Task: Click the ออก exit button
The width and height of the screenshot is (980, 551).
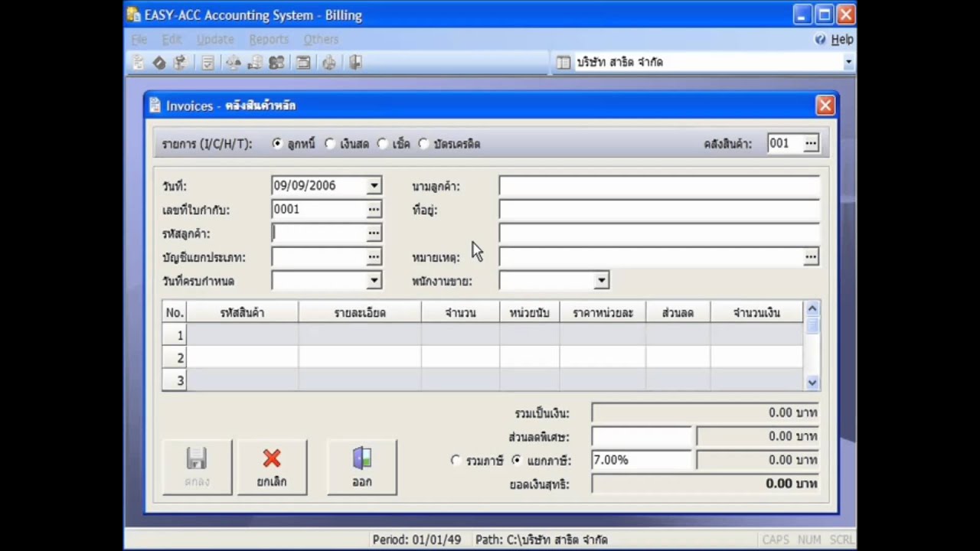Action: [x=362, y=467]
